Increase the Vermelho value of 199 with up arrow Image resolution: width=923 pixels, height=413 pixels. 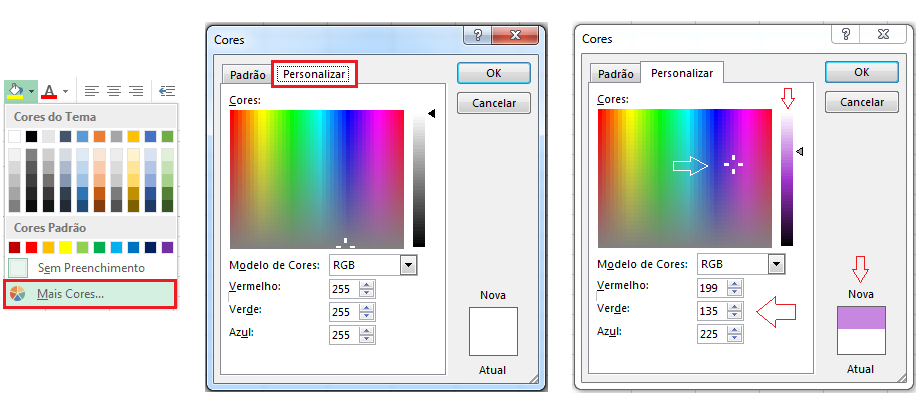click(x=735, y=284)
